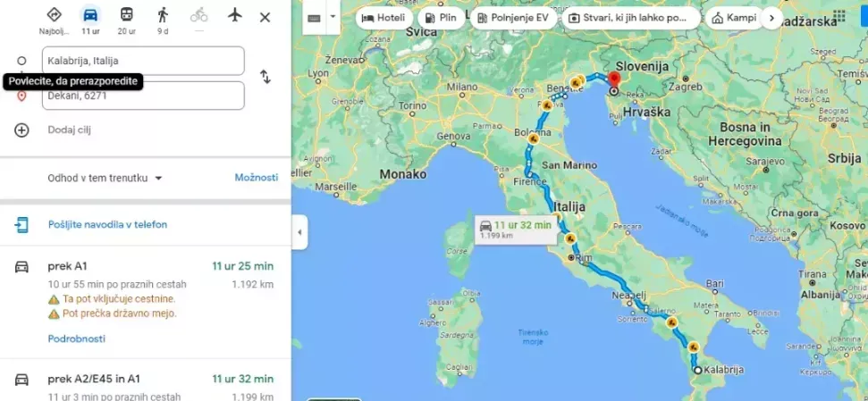The image size is (868, 401).
Task: Select the route via A2/E45 in A1
Action: point(145,385)
